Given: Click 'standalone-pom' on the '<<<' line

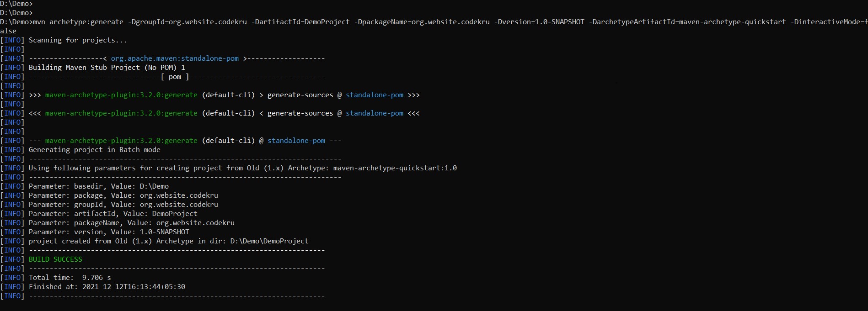Looking at the screenshot, I should pyautogui.click(x=375, y=113).
